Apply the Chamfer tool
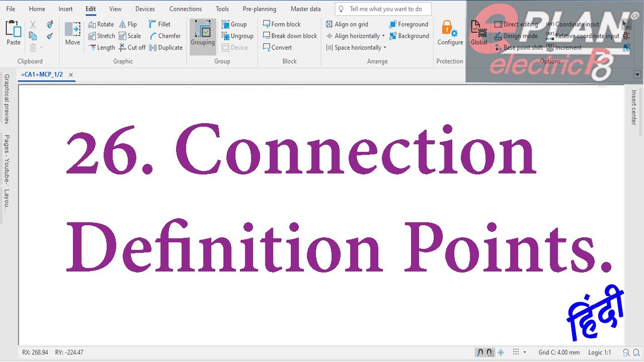 tap(165, 36)
